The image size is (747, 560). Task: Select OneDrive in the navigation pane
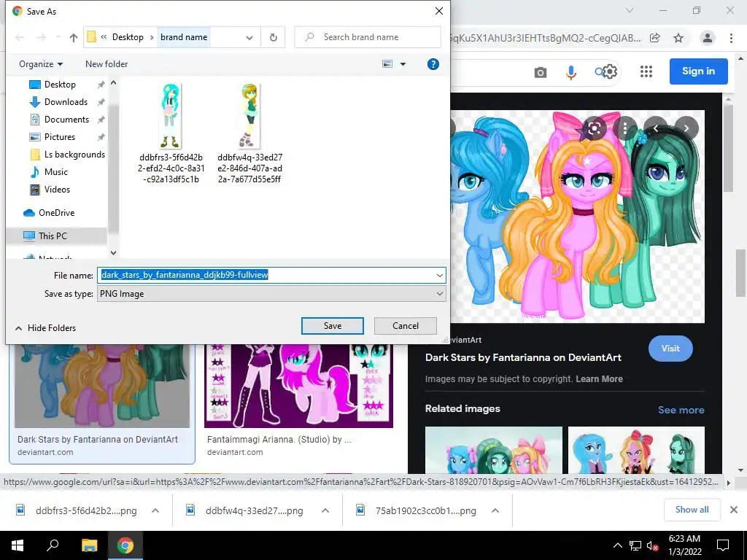(56, 213)
